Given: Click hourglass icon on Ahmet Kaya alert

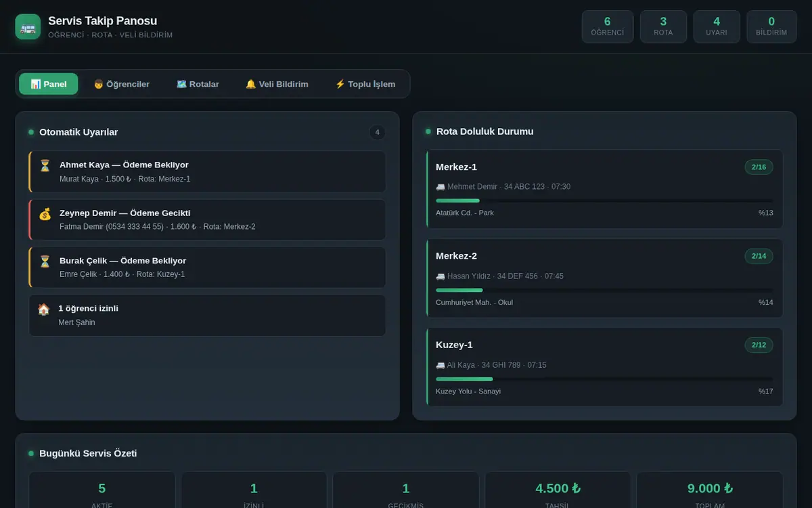Looking at the screenshot, I should pyautogui.click(x=45, y=165).
